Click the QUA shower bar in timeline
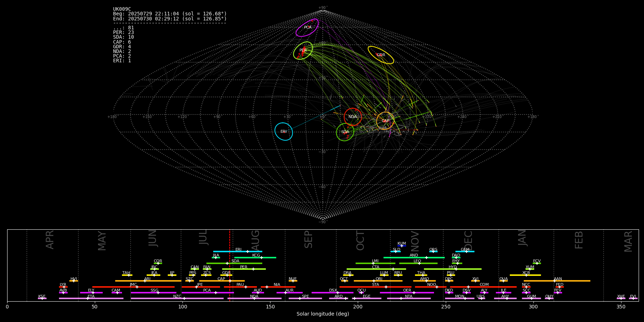644x322 pixels. 503,281
